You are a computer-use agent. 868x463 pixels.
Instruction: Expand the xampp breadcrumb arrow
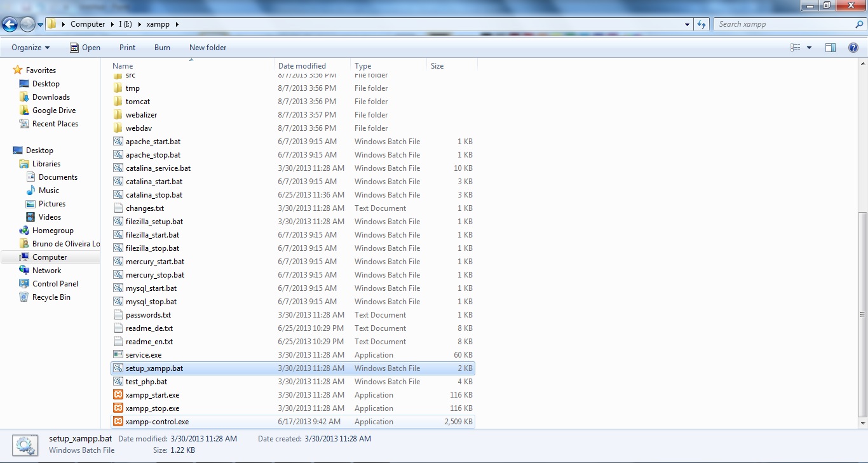pyautogui.click(x=177, y=24)
